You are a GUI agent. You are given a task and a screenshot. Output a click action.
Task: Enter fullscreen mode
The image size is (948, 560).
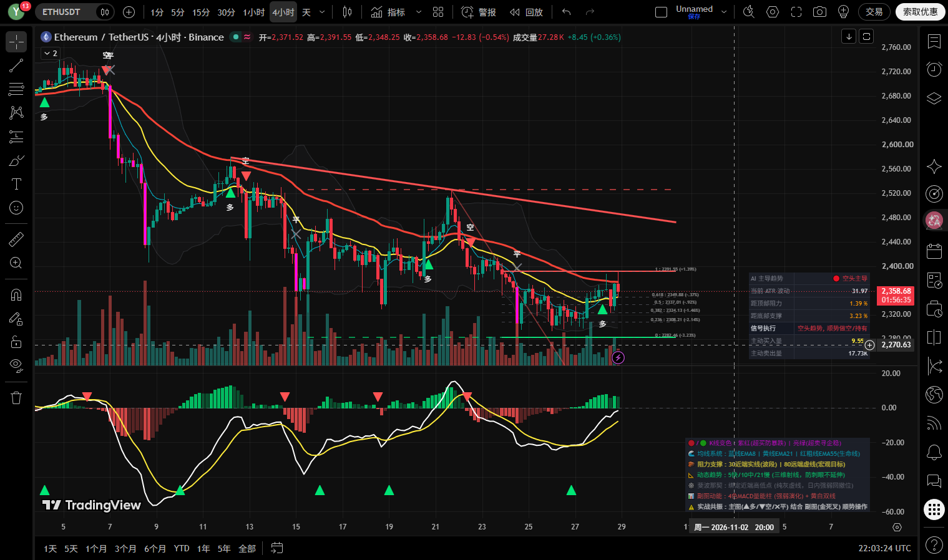pyautogui.click(x=796, y=12)
